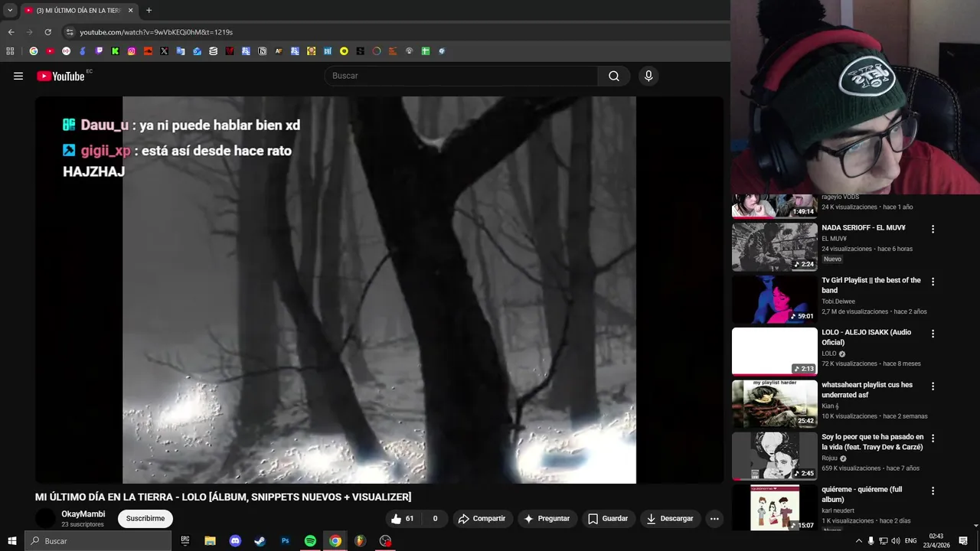980x551 pixels.
Task: Open Spotify from the taskbar
Action: click(310, 541)
